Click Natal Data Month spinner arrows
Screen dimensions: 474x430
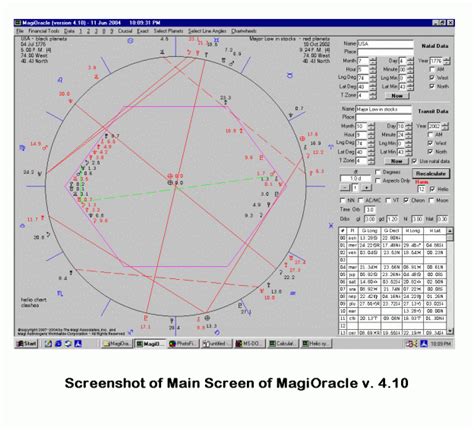click(373, 61)
